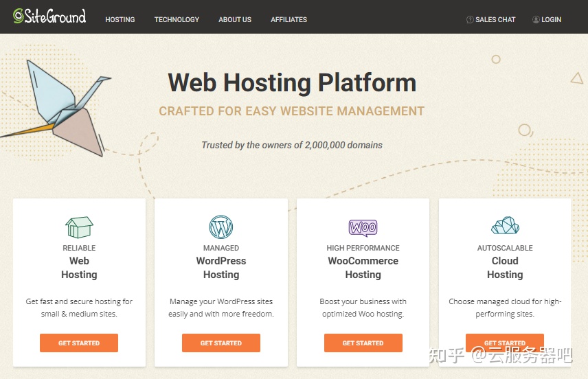Screen dimensions: 588x379
Task: Open the ABOUT US menu
Action: (235, 19)
